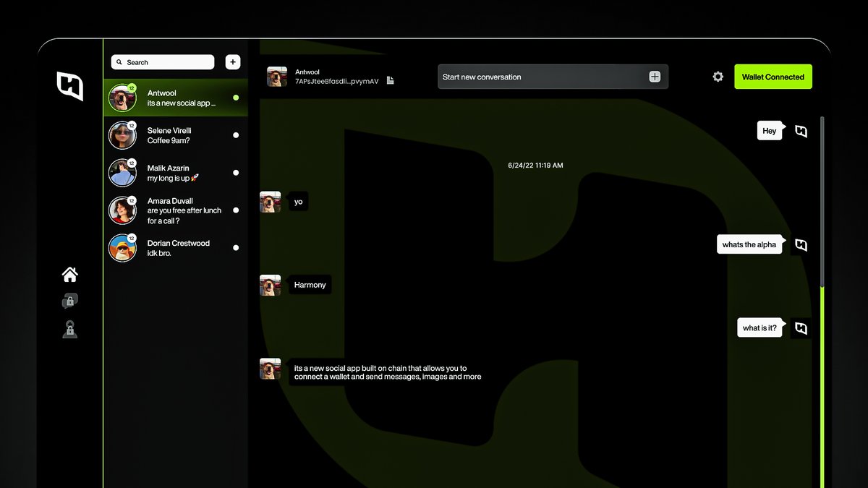
Task: Click the app logo in the sidebar
Action: 70,86
